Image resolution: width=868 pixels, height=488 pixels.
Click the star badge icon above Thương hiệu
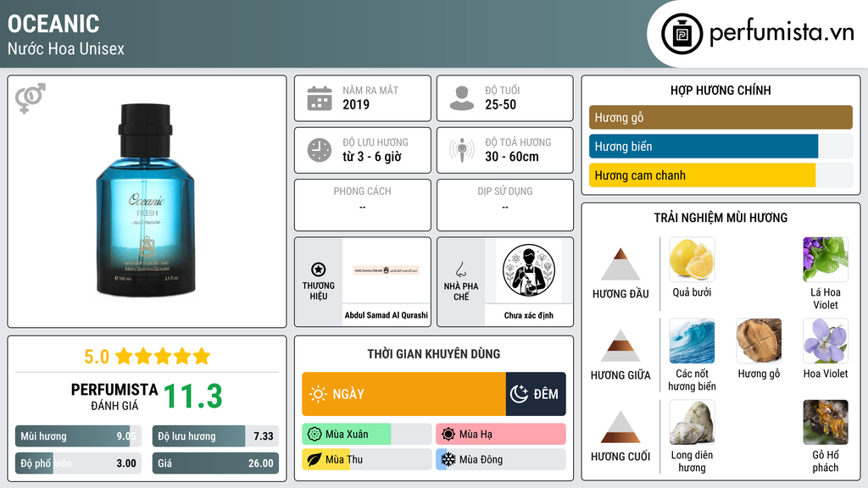tap(319, 269)
